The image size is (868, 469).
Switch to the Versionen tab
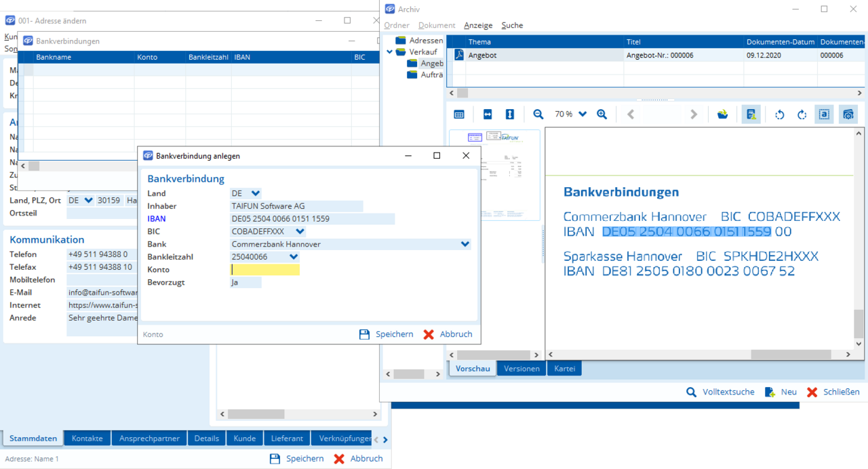tap(521, 369)
